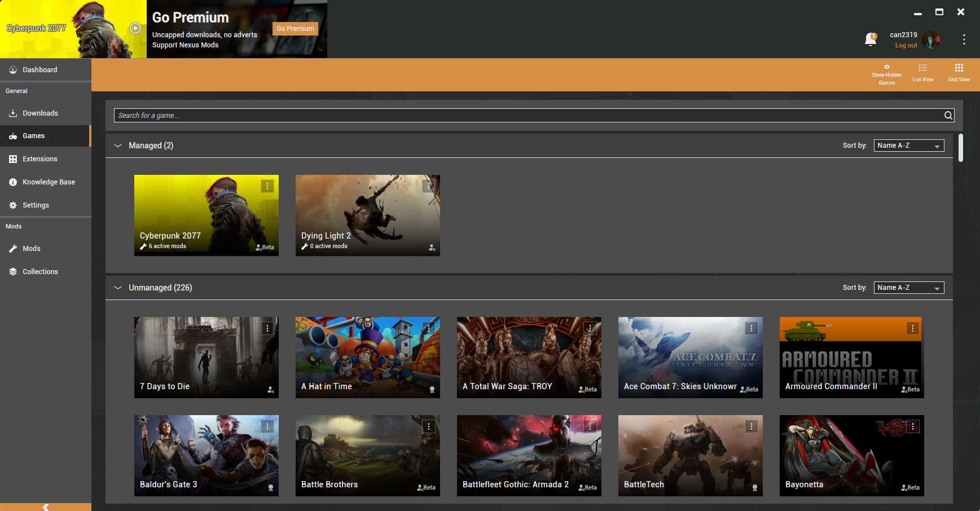This screenshot has height=511, width=980.
Task: Click the official badge icon on A Hat in Time
Action: tap(432, 390)
